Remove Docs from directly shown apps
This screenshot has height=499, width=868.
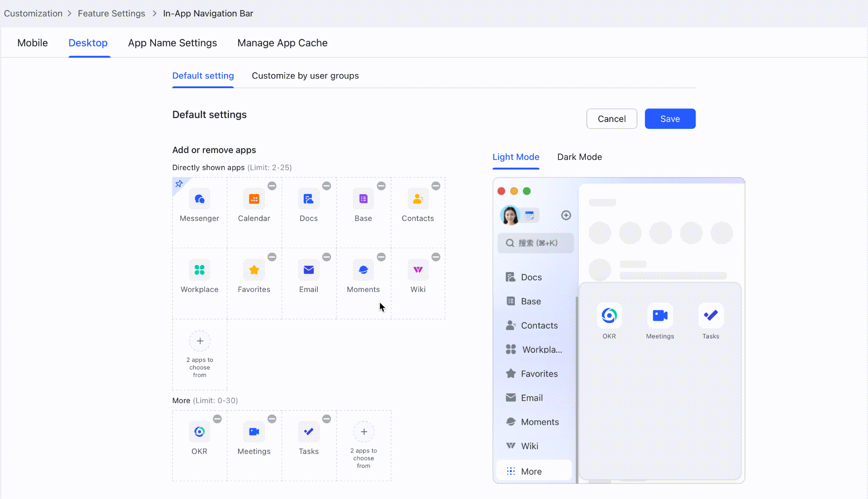click(x=327, y=186)
